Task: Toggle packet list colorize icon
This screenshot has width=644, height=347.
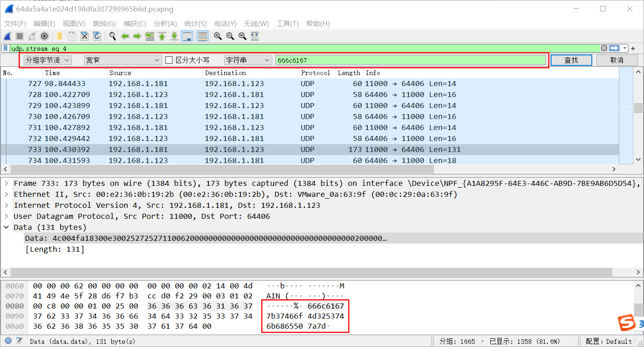Action: (x=203, y=36)
